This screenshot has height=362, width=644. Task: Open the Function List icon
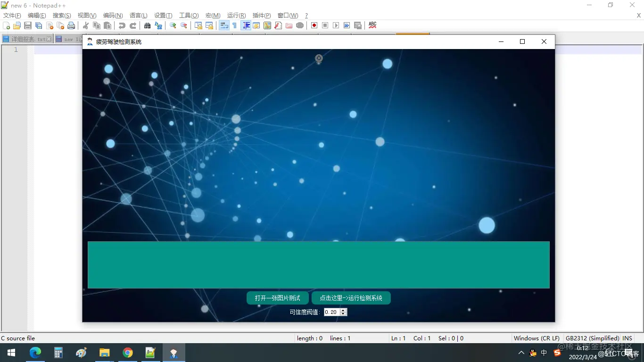(278, 25)
